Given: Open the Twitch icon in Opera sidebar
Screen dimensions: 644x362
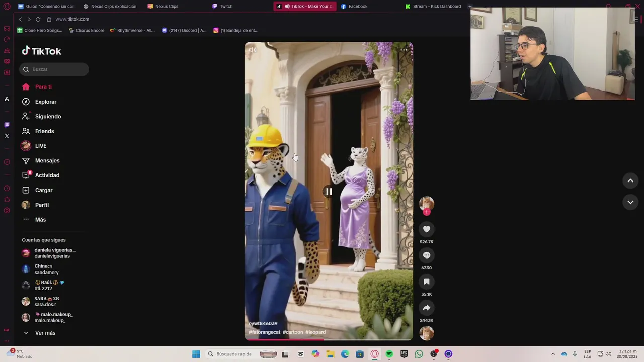Looking at the screenshot, I should (x=7, y=125).
